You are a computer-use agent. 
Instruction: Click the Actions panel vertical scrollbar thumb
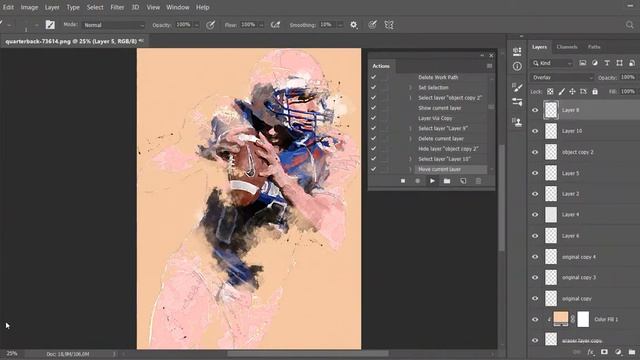click(491, 107)
